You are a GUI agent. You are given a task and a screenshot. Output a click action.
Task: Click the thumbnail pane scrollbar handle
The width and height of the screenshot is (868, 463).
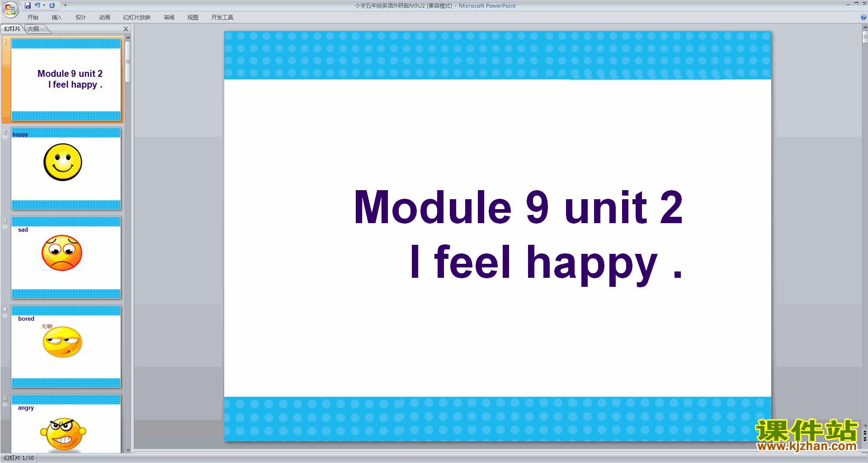point(128,62)
